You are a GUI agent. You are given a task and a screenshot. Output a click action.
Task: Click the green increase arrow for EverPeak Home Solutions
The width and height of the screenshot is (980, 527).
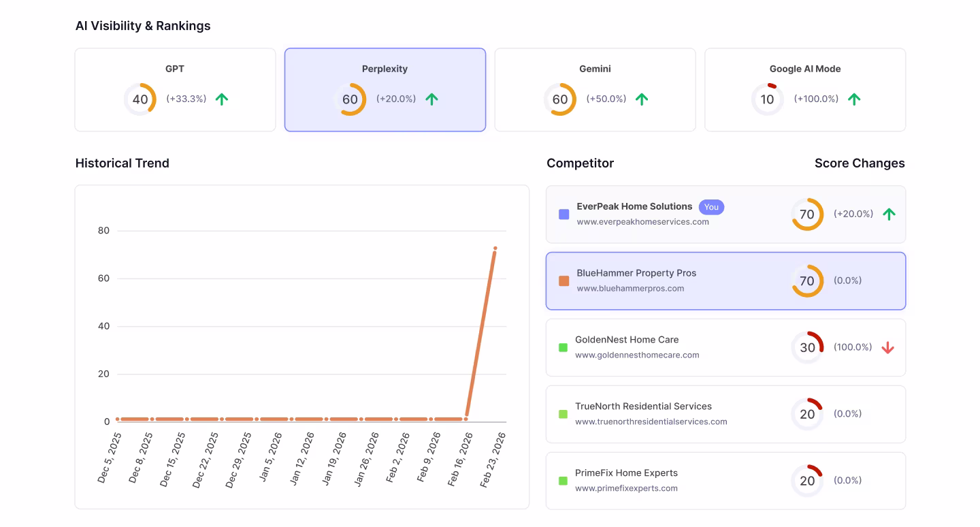click(889, 214)
